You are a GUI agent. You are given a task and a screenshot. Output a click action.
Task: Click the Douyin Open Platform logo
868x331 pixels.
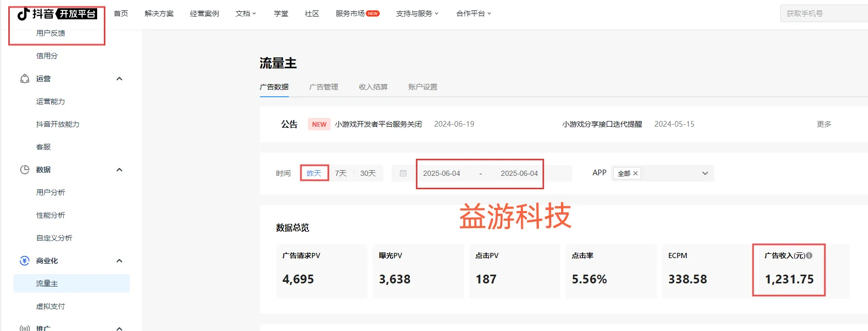pyautogui.click(x=57, y=14)
